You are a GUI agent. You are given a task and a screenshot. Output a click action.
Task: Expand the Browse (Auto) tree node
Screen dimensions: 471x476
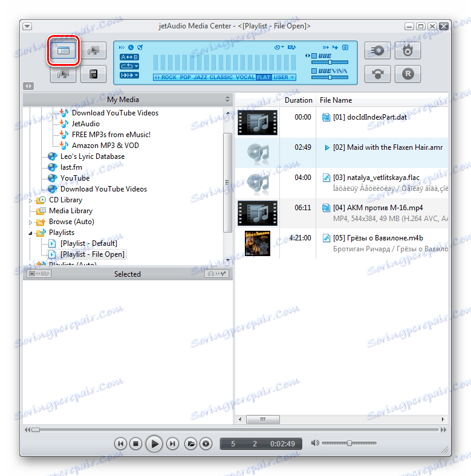[30, 222]
